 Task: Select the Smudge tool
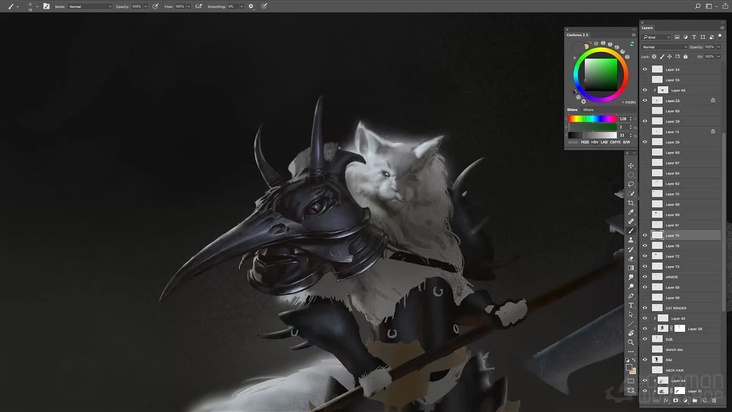[x=631, y=277]
